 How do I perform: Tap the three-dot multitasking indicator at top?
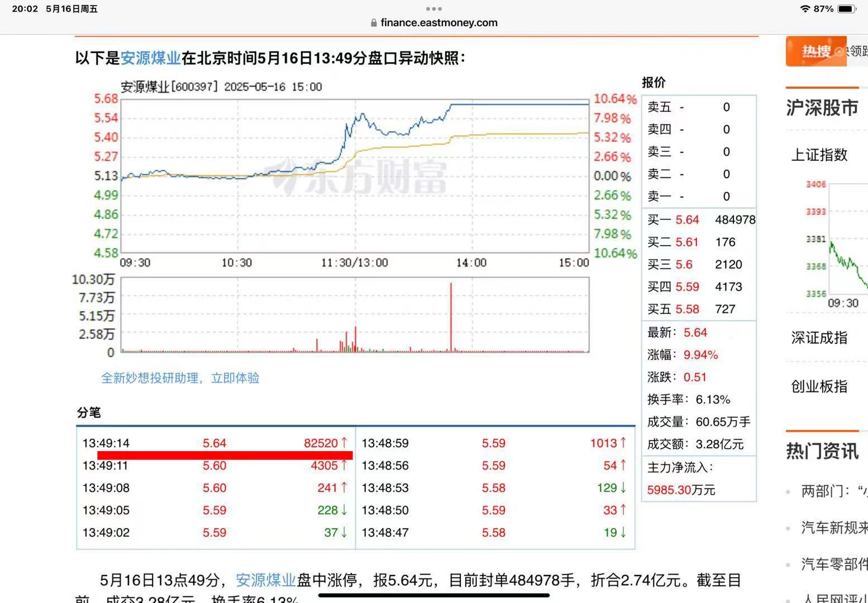click(434, 9)
